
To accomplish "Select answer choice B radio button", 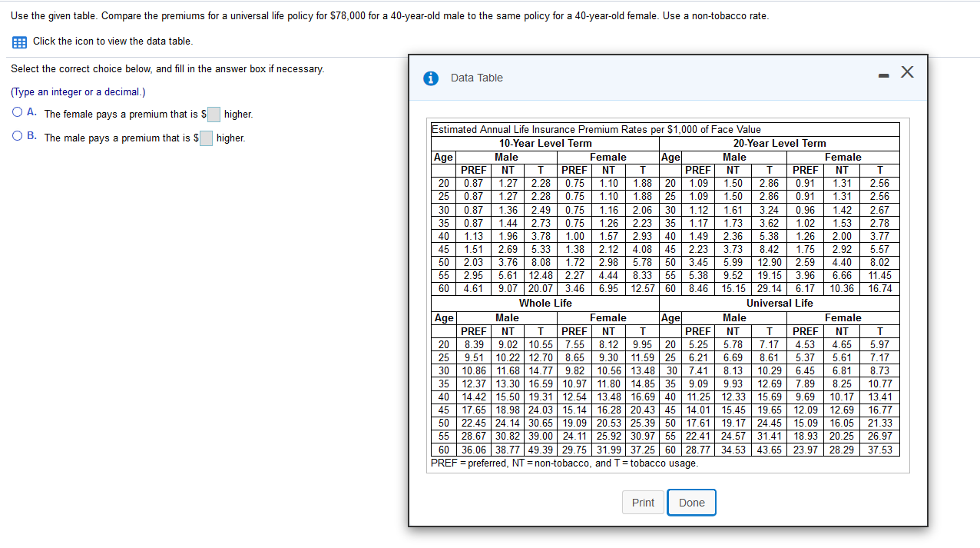I will click(x=17, y=138).
